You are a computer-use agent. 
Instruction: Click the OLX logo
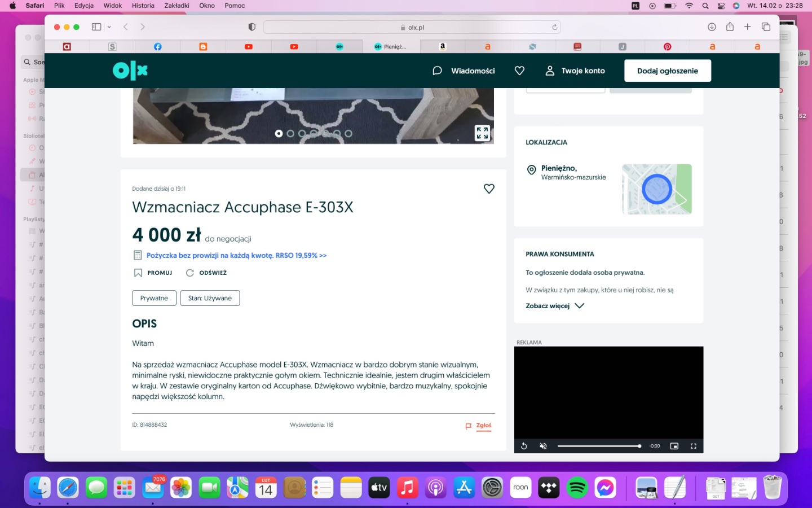(x=130, y=71)
